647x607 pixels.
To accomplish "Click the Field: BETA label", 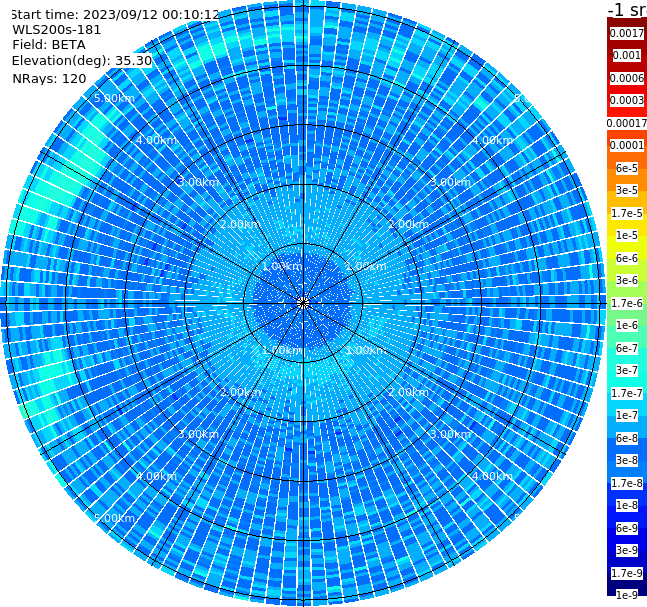I will tap(49, 45).
